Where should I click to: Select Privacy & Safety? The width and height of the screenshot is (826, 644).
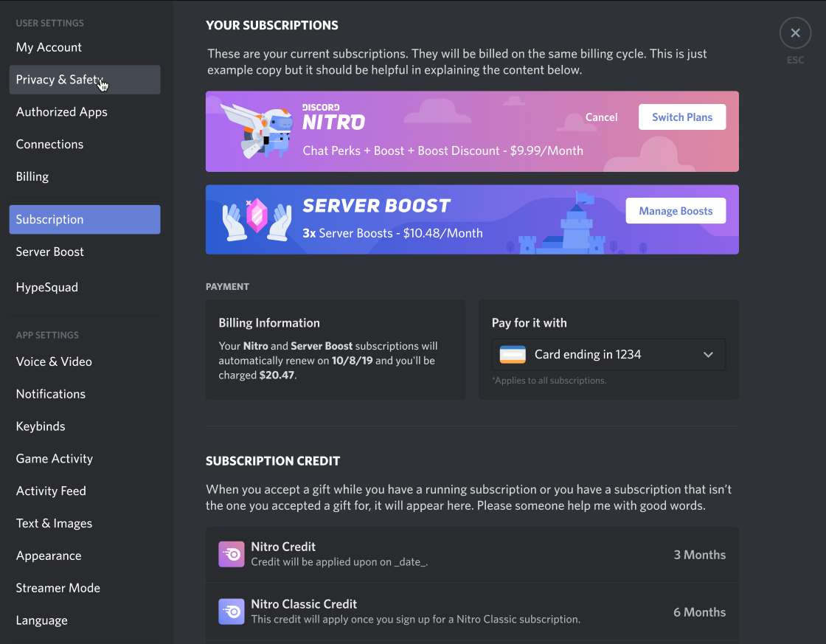click(x=59, y=80)
